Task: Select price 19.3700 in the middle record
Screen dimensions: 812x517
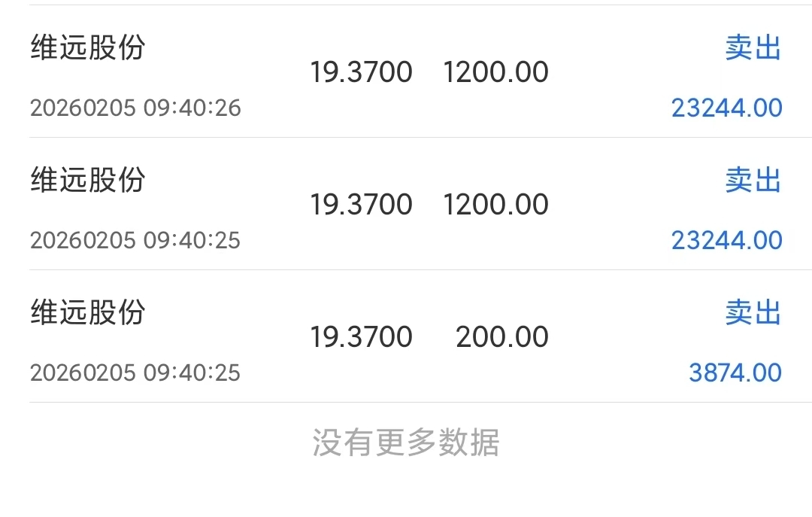Action: [361, 205]
